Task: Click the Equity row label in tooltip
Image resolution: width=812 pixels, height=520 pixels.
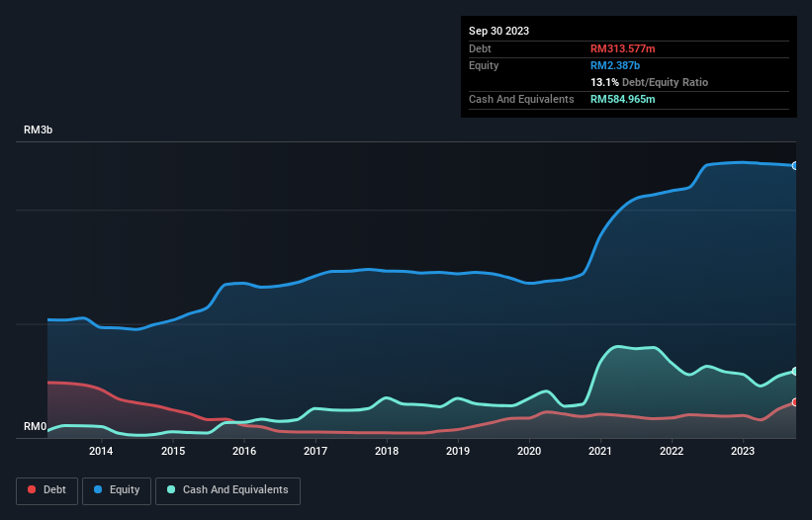Action: click(x=484, y=65)
